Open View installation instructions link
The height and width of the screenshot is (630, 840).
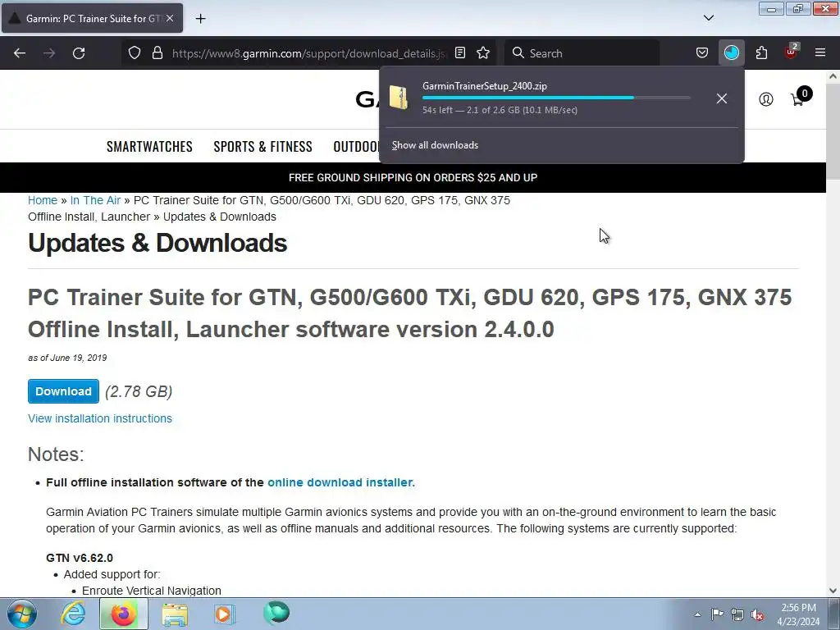click(x=99, y=418)
